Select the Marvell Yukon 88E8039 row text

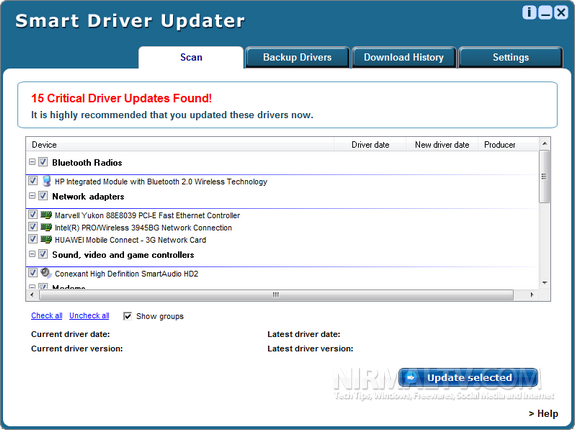(x=147, y=216)
